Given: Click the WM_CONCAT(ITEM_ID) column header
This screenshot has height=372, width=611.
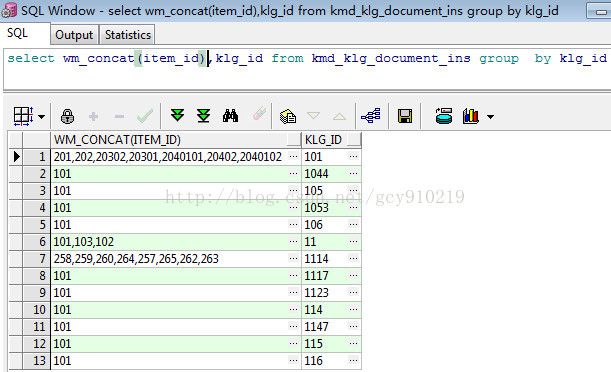Looking at the screenshot, I should point(176,139).
